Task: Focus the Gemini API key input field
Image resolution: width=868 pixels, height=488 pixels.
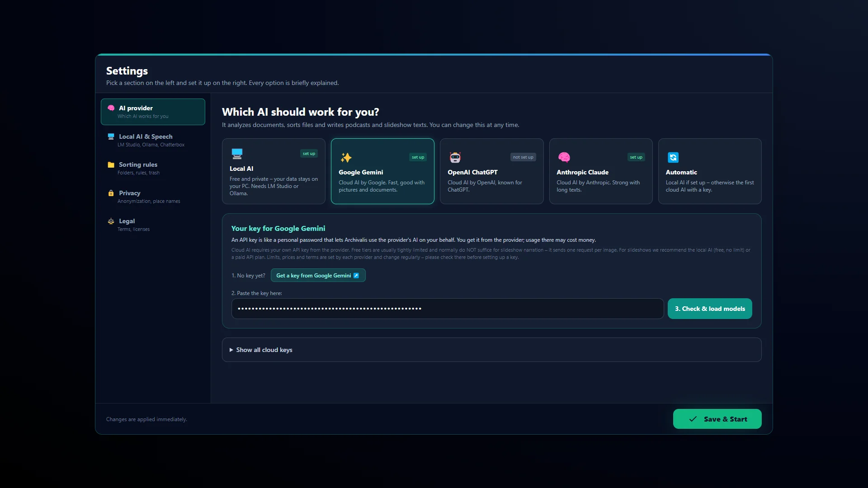Action: coord(448,309)
